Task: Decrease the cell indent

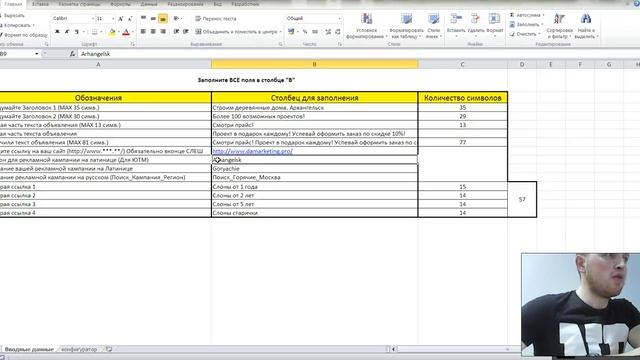Action: point(176,31)
